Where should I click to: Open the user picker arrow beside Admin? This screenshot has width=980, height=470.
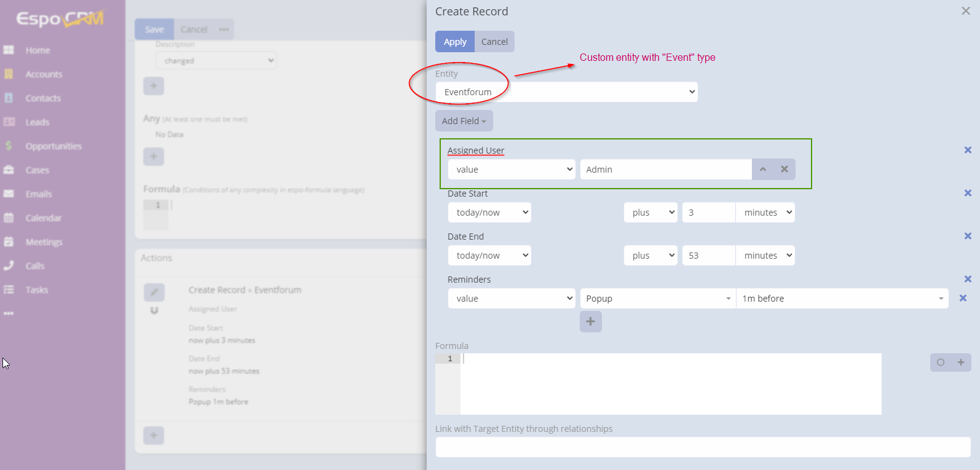point(763,170)
